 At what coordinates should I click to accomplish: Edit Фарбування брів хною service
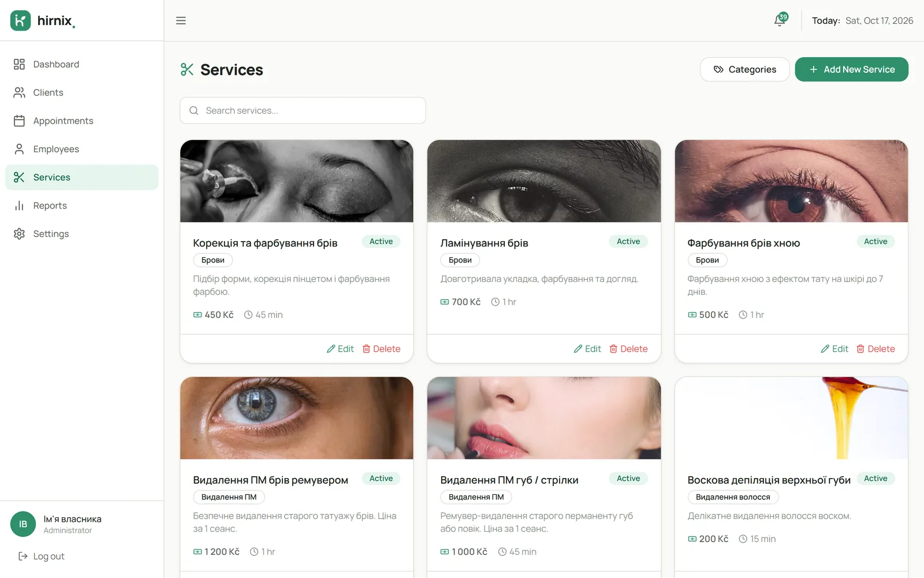834,349
